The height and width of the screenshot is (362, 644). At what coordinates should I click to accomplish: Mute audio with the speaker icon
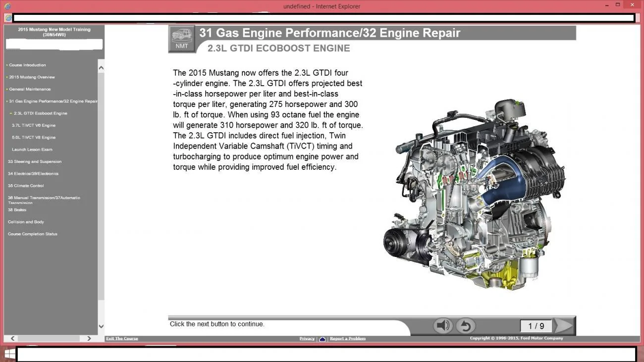pyautogui.click(x=442, y=325)
